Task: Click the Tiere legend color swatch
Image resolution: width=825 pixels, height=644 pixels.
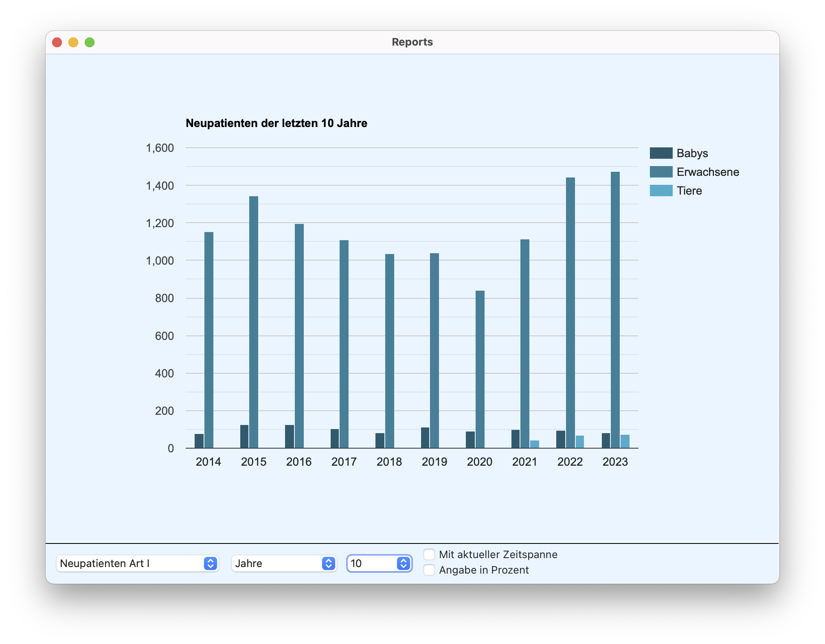Action: click(x=661, y=191)
